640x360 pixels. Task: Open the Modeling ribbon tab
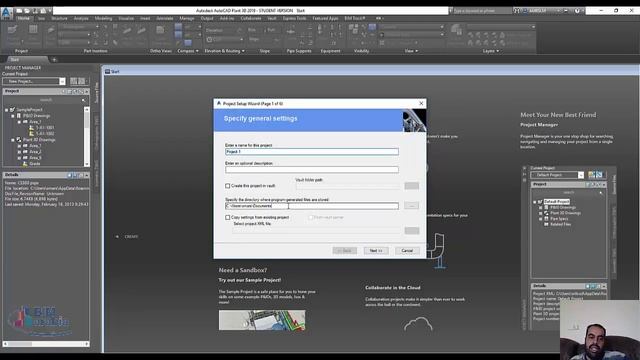[x=103, y=18]
